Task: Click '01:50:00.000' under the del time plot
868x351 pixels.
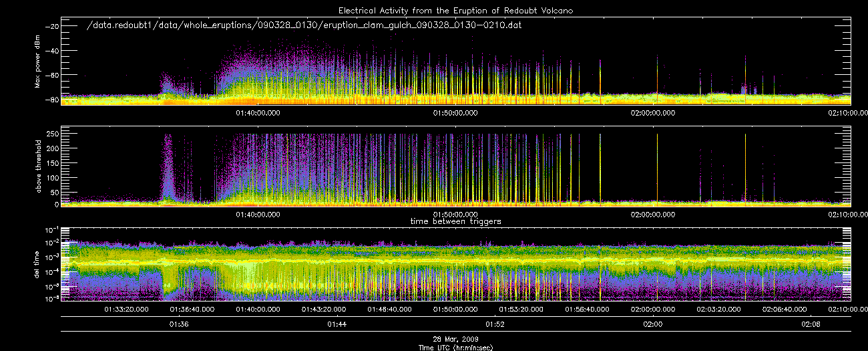Action: [456, 310]
